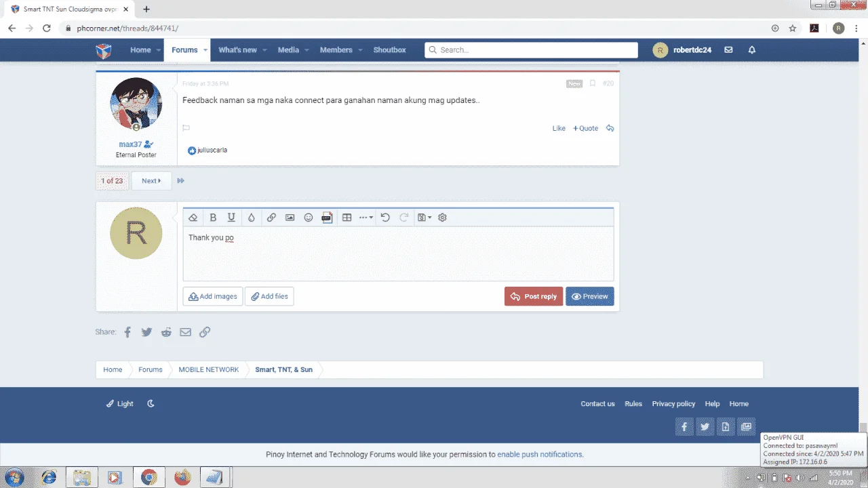The image size is (868, 488).
Task: Click the Windows Start button
Action: coord(14,477)
